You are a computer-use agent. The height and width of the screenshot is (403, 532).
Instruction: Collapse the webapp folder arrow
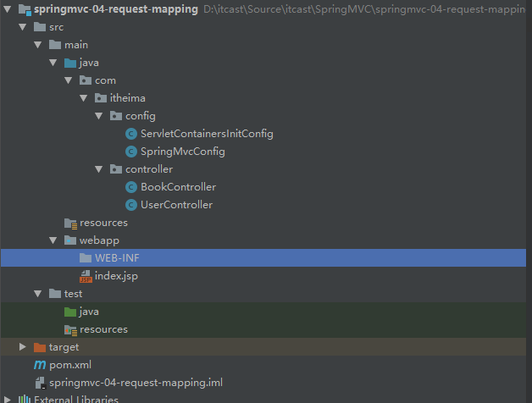pyautogui.click(x=54, y=240)
